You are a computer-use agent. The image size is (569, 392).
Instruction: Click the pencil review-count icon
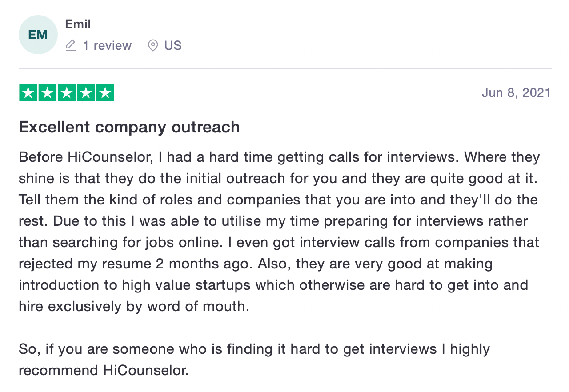pos(71,45)
